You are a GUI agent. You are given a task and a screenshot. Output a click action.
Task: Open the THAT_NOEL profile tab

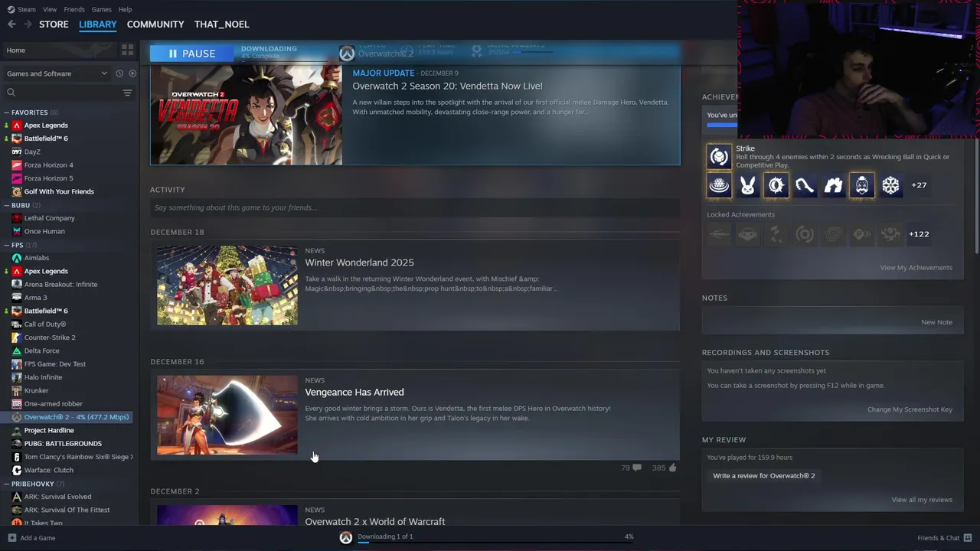point(221,24)
